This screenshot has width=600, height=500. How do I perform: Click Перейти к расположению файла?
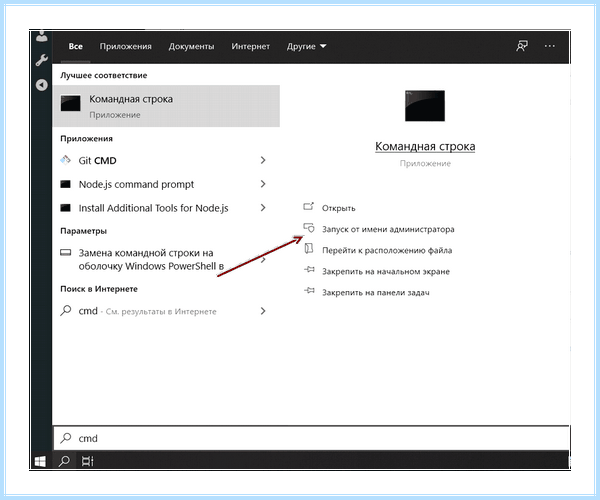387,250
